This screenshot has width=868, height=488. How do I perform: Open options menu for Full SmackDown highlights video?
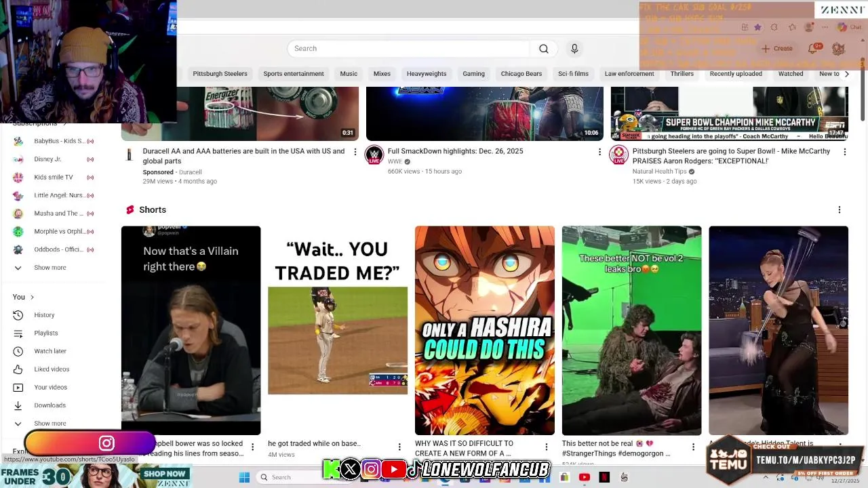(x=599, y=152)
